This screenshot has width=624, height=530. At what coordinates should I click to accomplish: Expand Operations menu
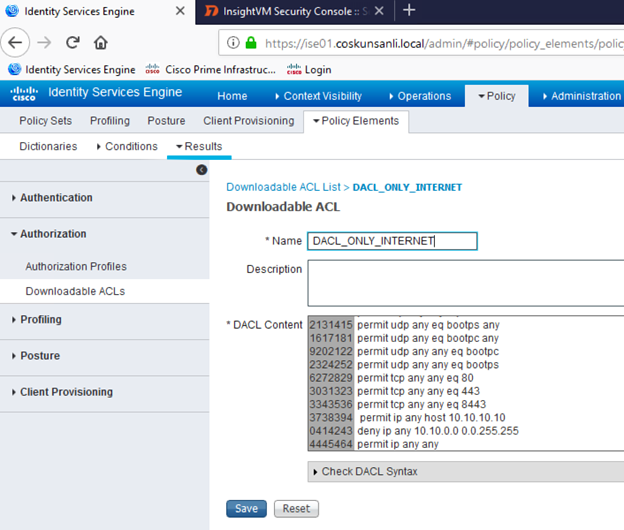(420, 96)
